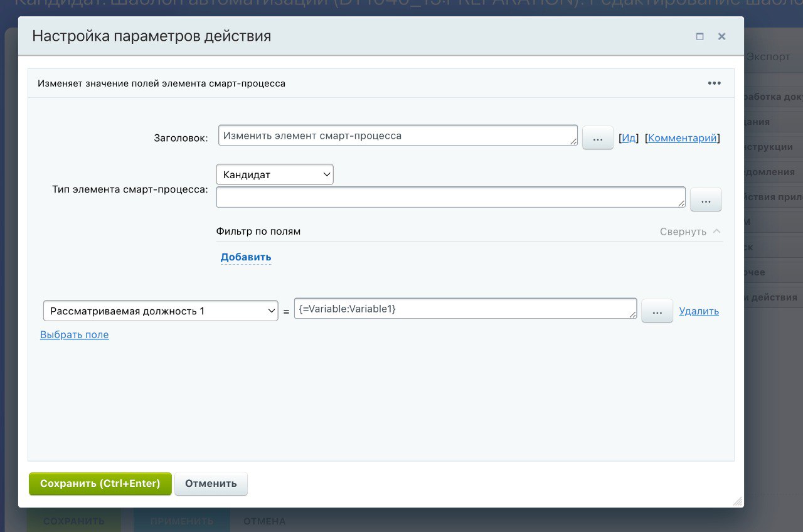Click the empty smart-process element text area

point(450,197)
